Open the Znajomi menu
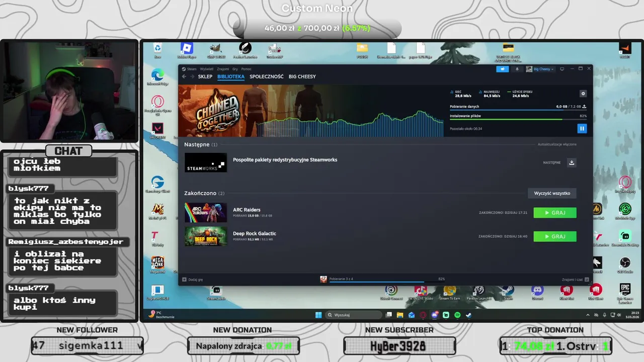The width and height of the screenshot is (644, 362). pyautogui.click(x=223, y=69)
